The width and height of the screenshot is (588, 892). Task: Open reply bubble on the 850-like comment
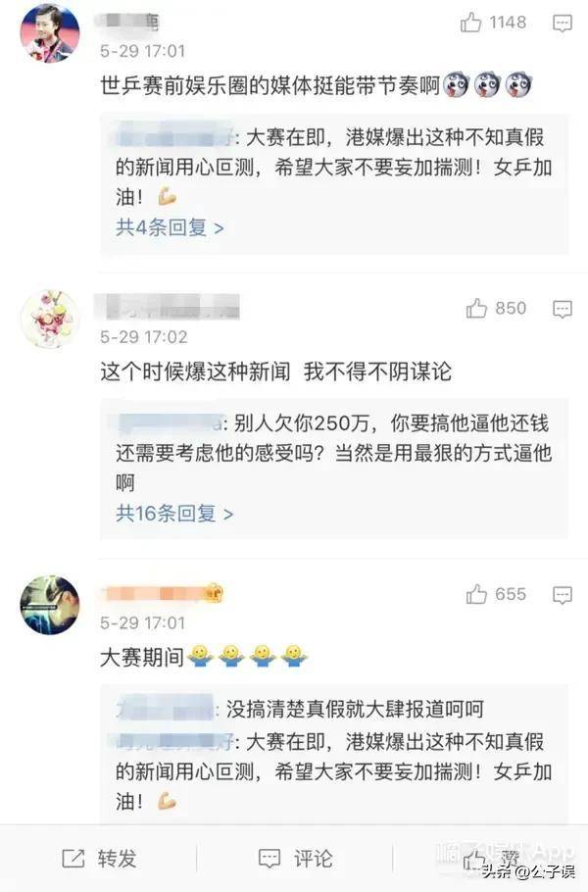(x=563, y=309)
